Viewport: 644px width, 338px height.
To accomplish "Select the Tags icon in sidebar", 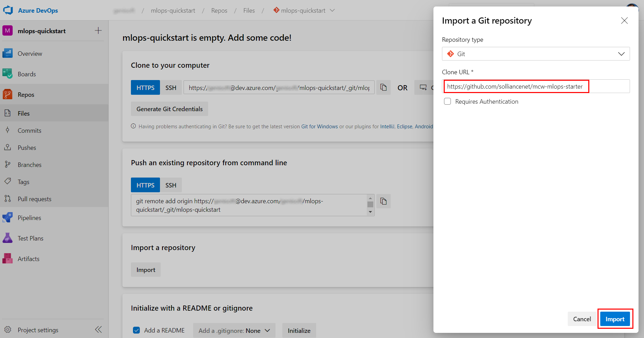I will (x=8, y=182).
